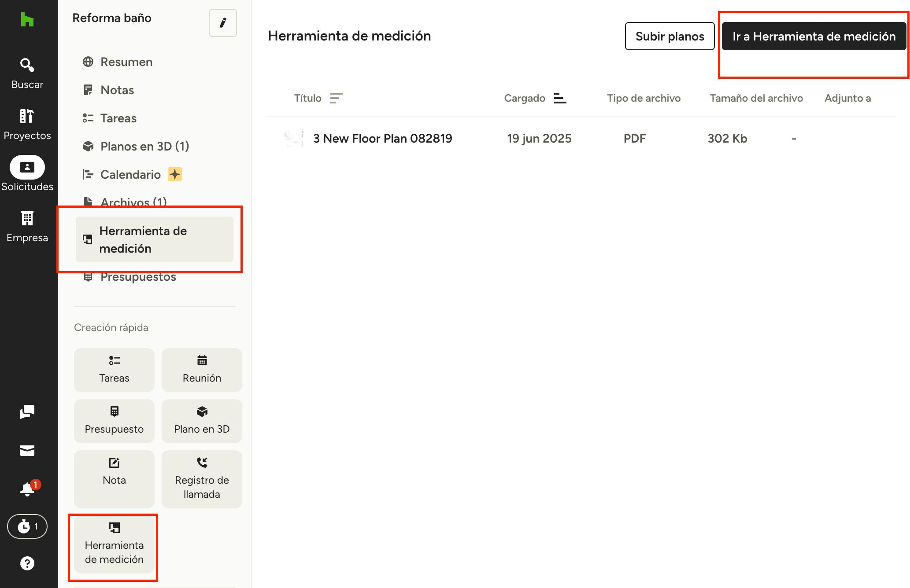Viewport: 910px width, 588px height.
Task: Click the timer stopwatch button
Action: pos(27,526)
